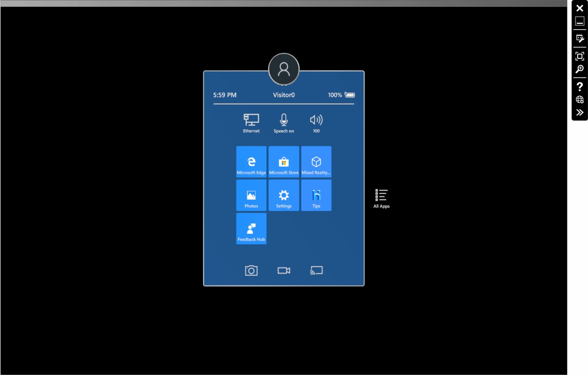Expand the All Apps list
588x375 pixels.
(x=381, y=198)
